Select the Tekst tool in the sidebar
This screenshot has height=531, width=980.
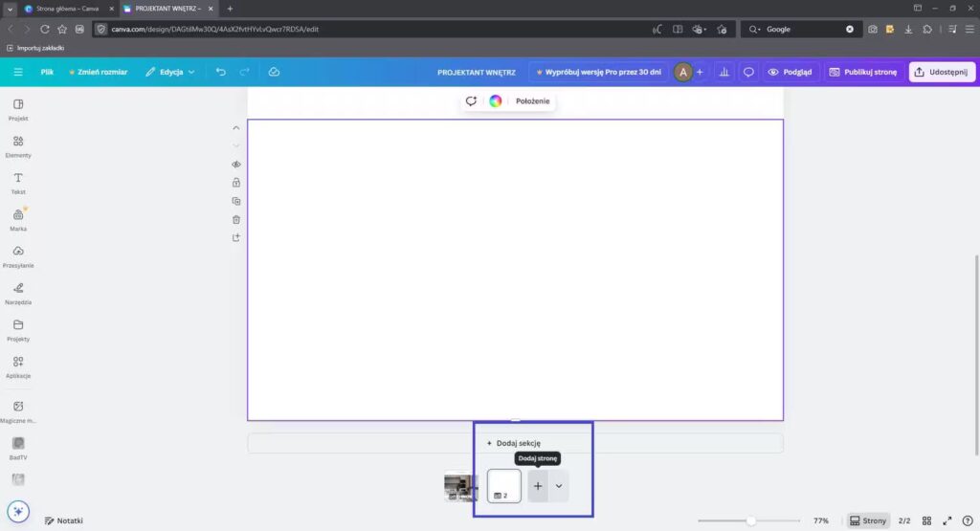tap(18, 183)
